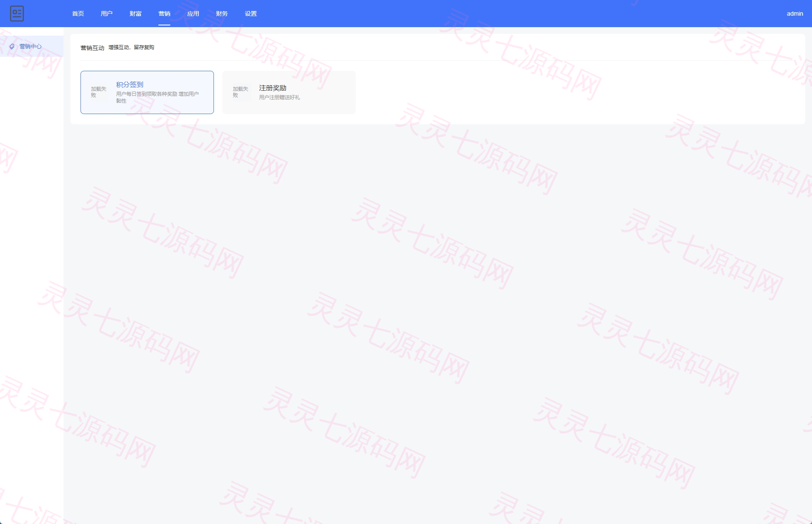
Task: Go to the 用户 menu
Action: click(x=107, y=14)
